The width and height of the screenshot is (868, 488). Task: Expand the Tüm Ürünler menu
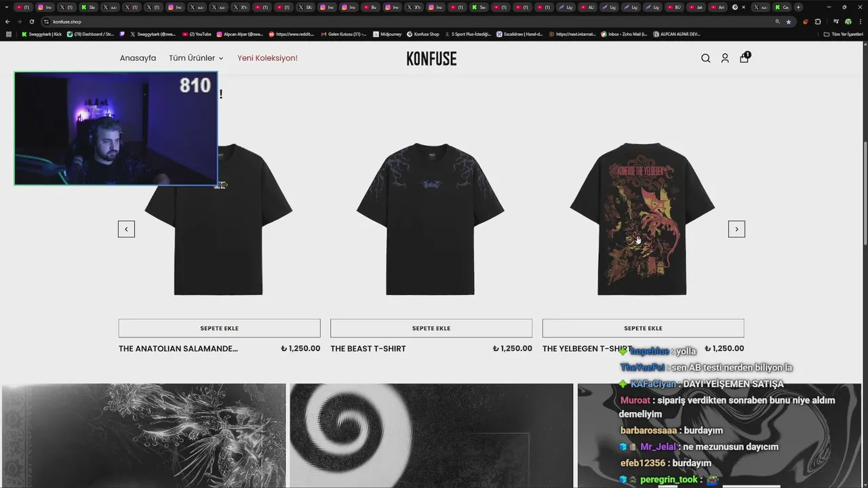coord(196,58)
